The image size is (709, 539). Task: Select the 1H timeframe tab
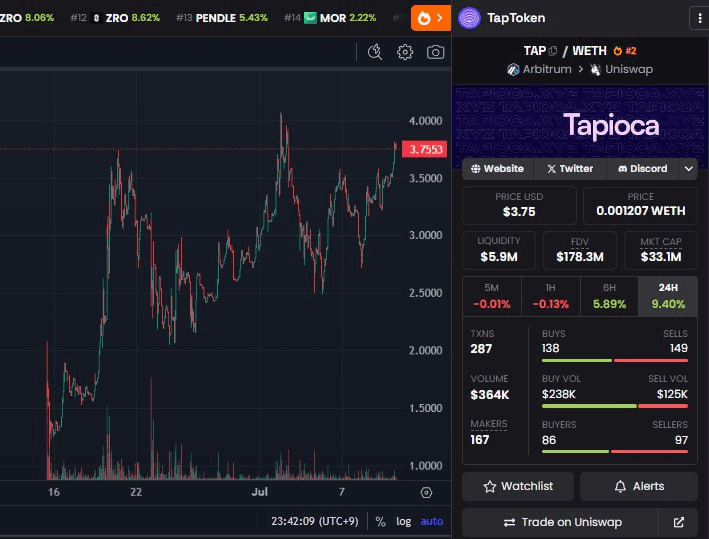[549, 295]
